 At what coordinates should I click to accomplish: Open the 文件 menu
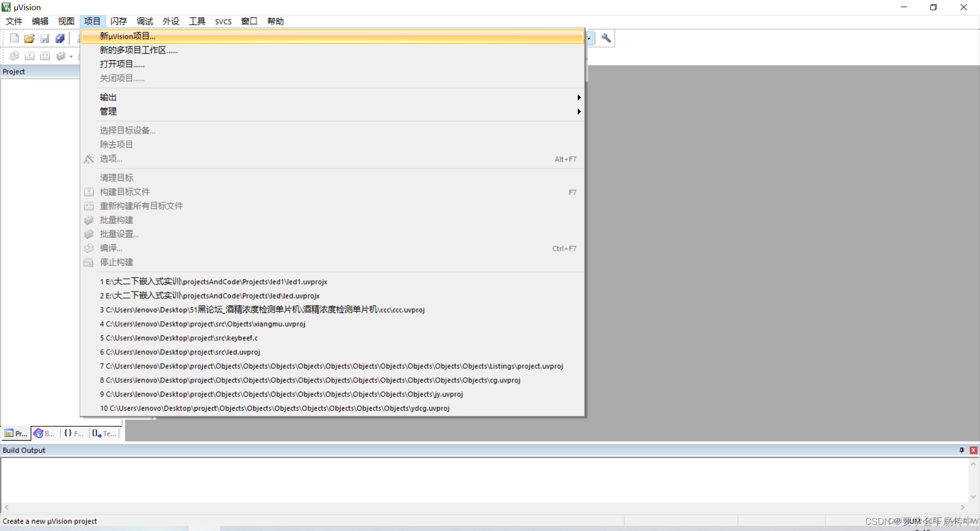pos(14,21)
